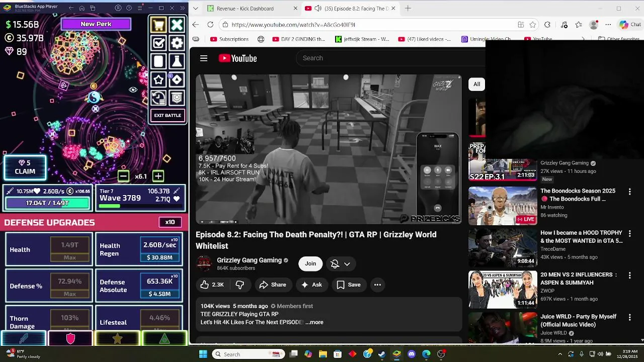This screenshot has height=362, width=644.
Task: Open Discord from the taskbar
Action: click(412, 354)
